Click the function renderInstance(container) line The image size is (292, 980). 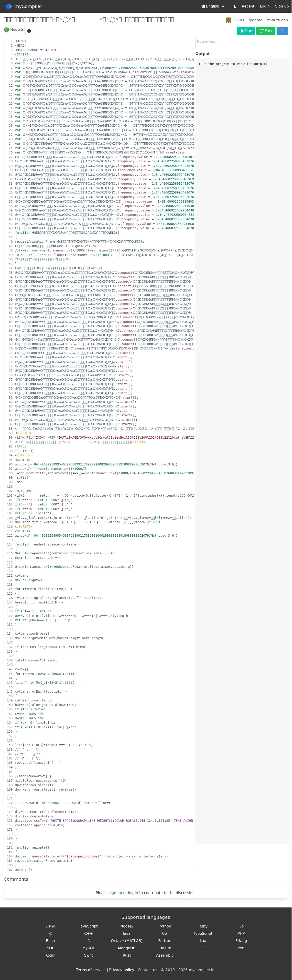point(47,544)
